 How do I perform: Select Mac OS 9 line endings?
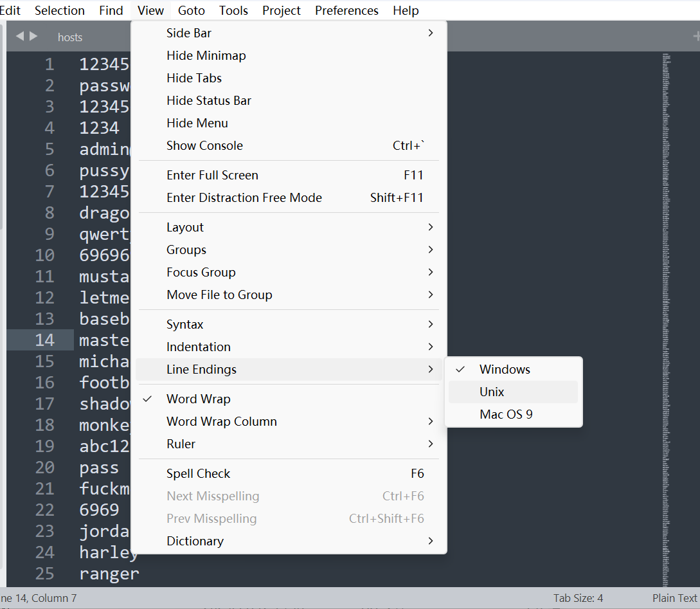pyautogui.click(x=514, y=414)
